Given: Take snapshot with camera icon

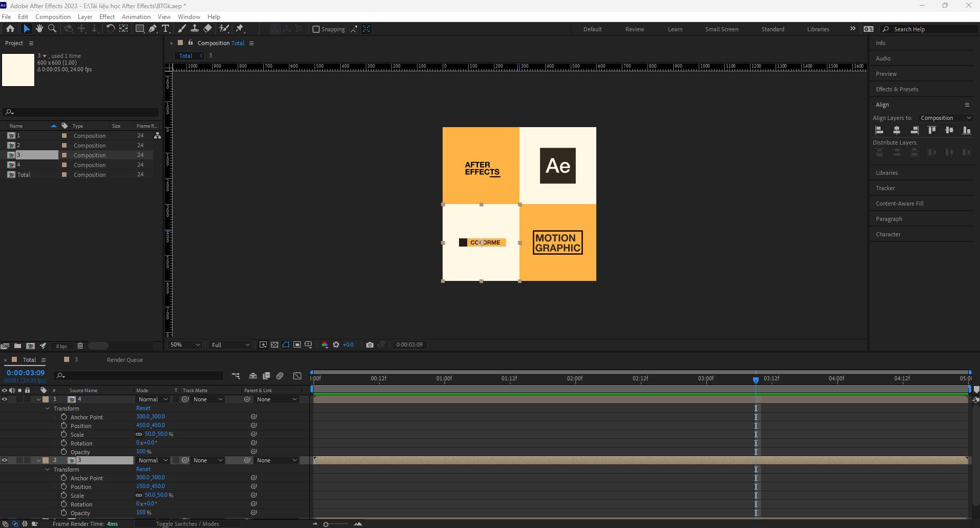Looking at the screenshot, I should (x=369, y=344).
